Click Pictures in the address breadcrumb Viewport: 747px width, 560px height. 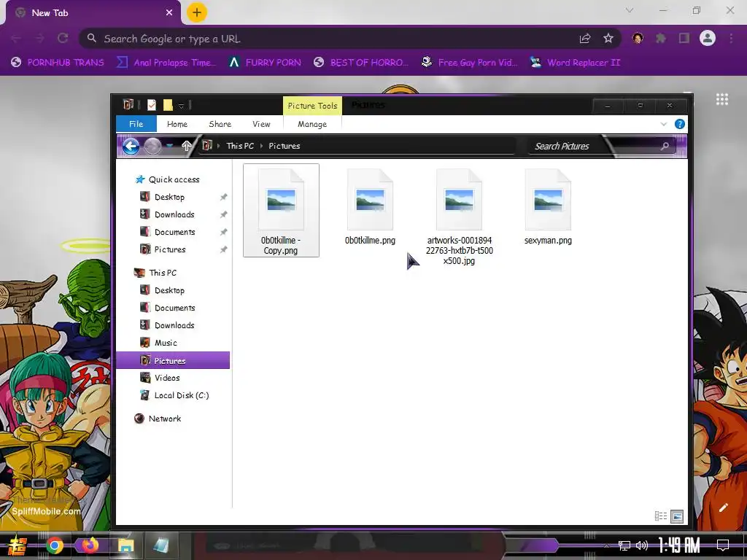tap(285, 146)
